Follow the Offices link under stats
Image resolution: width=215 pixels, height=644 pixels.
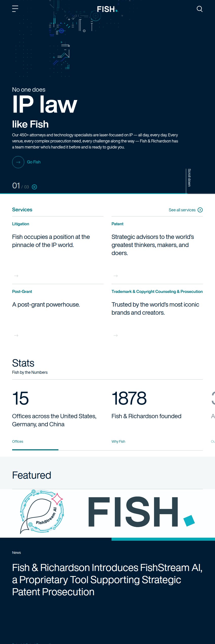click(x=17, y=441)
